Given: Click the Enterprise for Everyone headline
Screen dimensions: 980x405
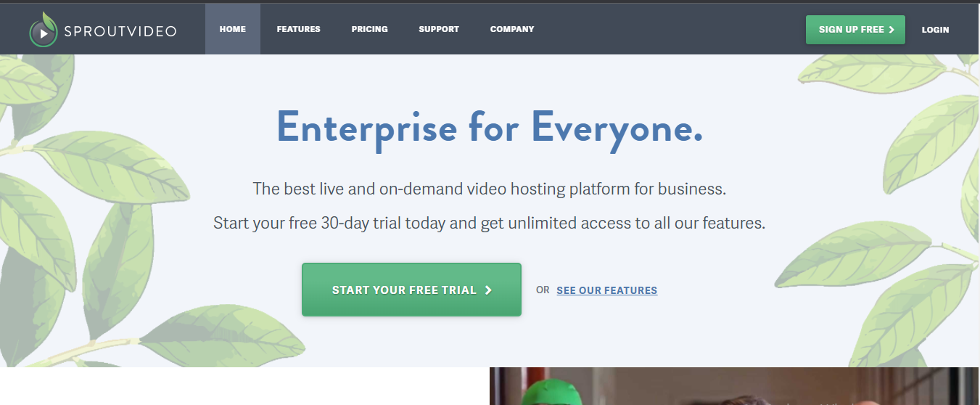Looking at the screenshot, I should [490, 128].
